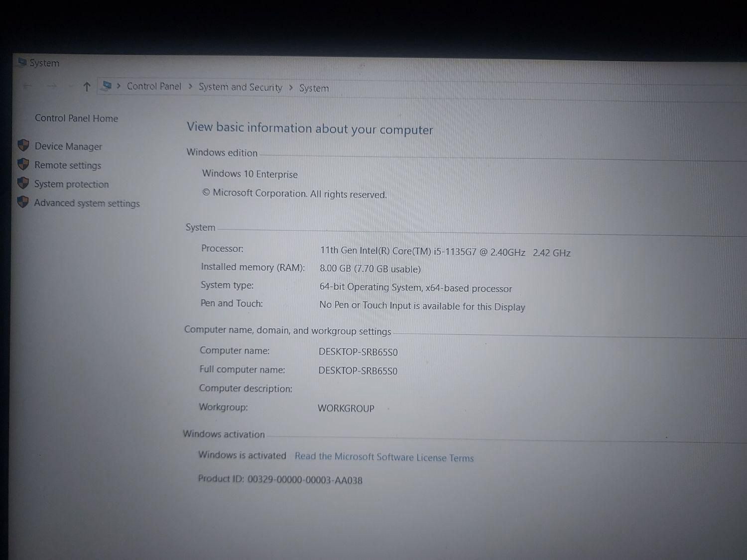The image size is (747, 560).
Task: Open Device Manager
Action: pos(68,146)
